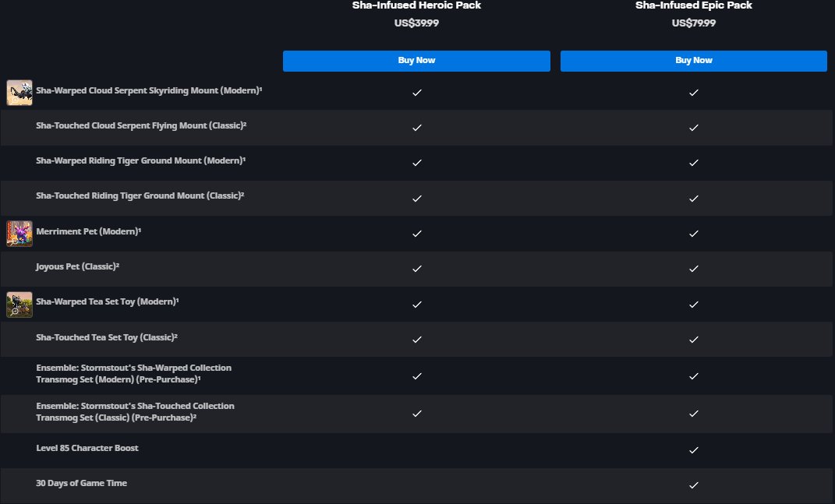Click Stormstout's Sha-Touched Collection Transmog text
This screenshot has height=504, width=835.
click(x=135, y=411)
